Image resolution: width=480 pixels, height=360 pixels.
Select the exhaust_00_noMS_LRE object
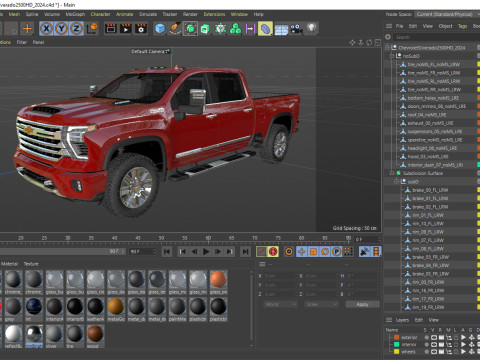[430, 123]
